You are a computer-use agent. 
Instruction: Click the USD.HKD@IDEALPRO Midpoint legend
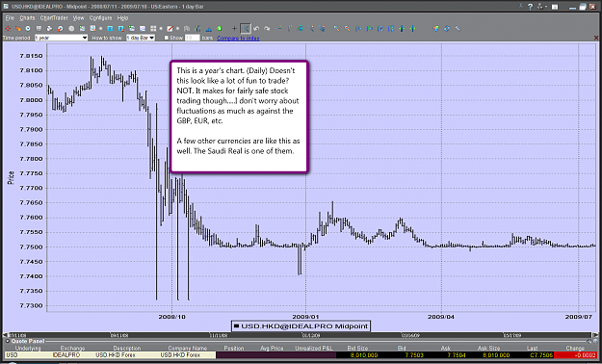pyautogui.click(x=301, y=326)
